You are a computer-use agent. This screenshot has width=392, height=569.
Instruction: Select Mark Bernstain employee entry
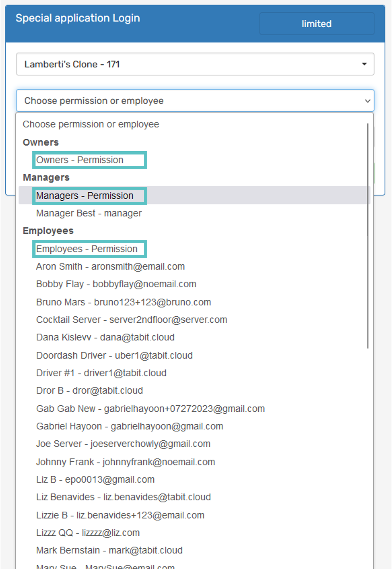pos(109,550)
